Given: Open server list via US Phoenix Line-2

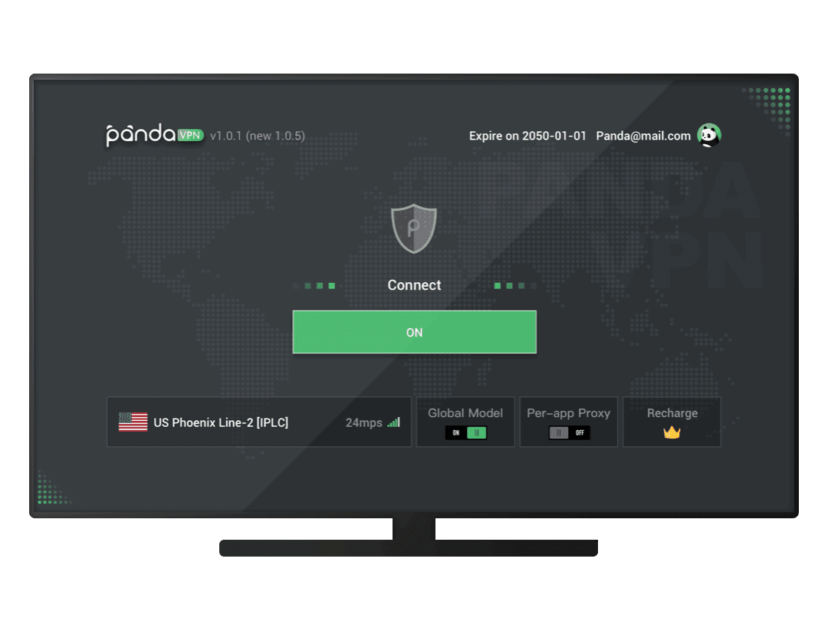Looking at the screenshot, I should (221, 422).
